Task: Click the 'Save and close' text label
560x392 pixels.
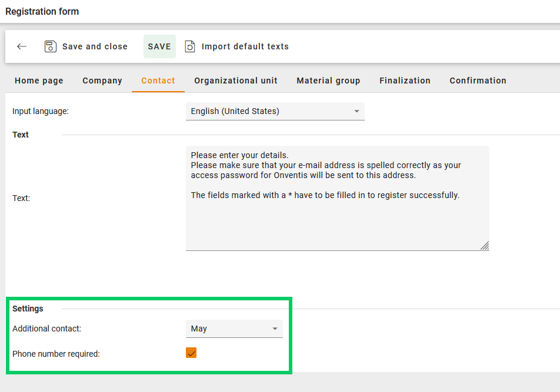Action: click(x=95, y=46)
